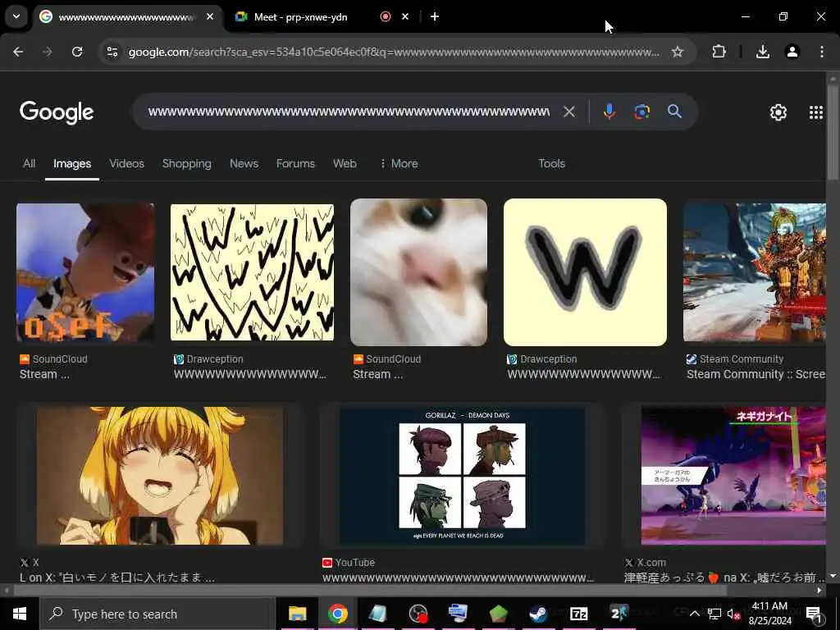Expand the More search filters menu

(399, 163)
